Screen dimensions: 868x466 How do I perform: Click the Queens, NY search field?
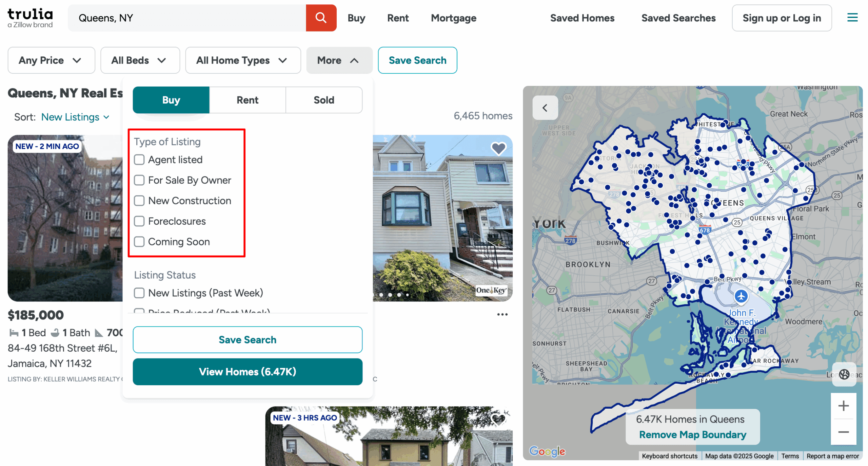186,18
